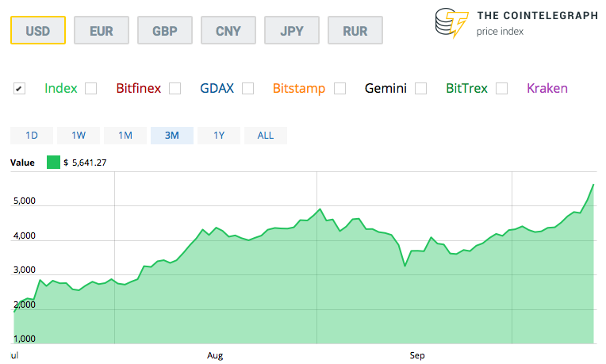This screenshot has height=364, width=606.
Task: Select the 3M range tab
Action: pos(172,136)
